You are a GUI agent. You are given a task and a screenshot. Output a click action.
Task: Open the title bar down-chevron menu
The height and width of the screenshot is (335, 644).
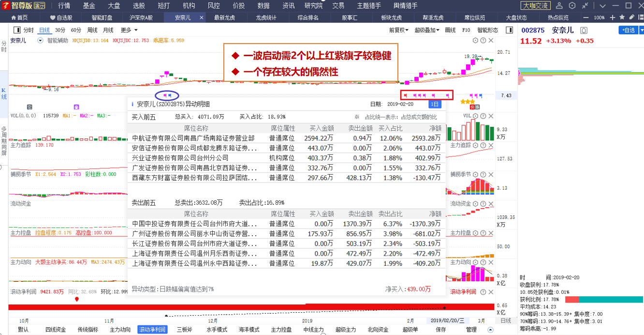click(x=602, y=6)
